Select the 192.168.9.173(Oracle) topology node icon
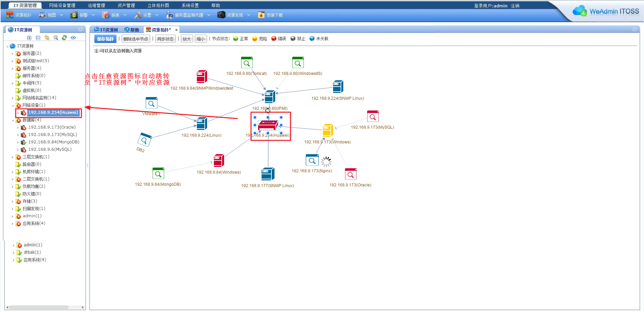Image resolution: width=644 pixels, height=312 pixels. click(x=351, y=174)
